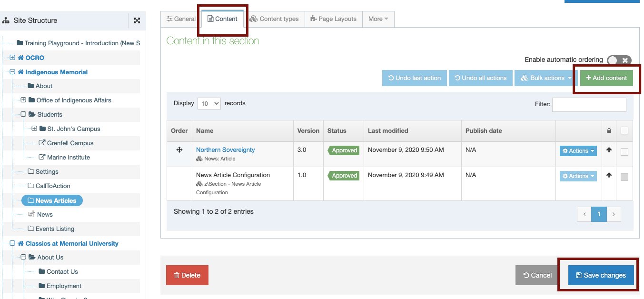Click move-up arrow for Northern Sovereignty
Screen dimensions: 644x299
[x=609, y=150]
